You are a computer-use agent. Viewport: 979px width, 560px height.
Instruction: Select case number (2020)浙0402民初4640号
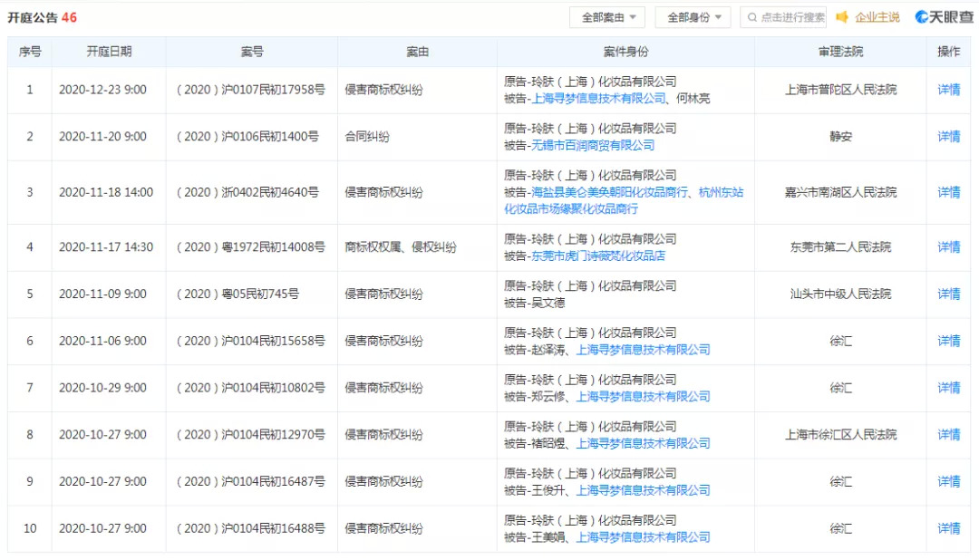(x=247, y=192)
